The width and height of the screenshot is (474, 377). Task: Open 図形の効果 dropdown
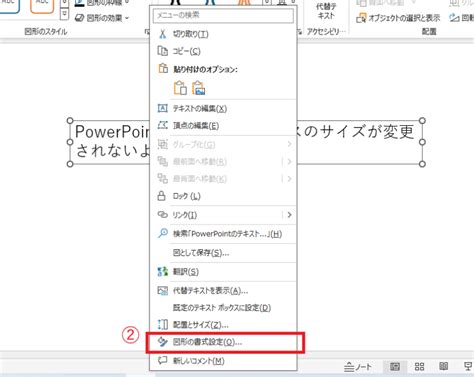point(102,18)
